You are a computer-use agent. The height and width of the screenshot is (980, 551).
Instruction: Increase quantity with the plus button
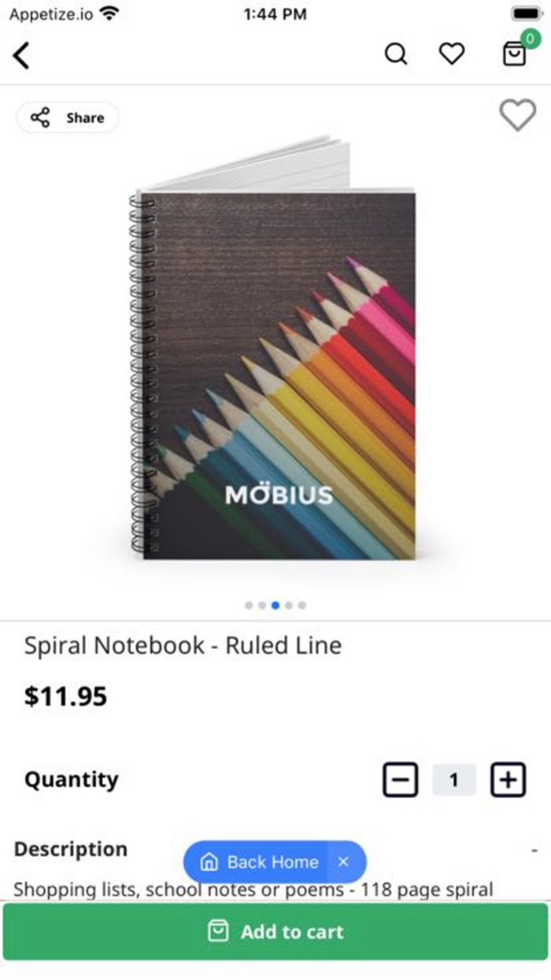coord(508,780)
